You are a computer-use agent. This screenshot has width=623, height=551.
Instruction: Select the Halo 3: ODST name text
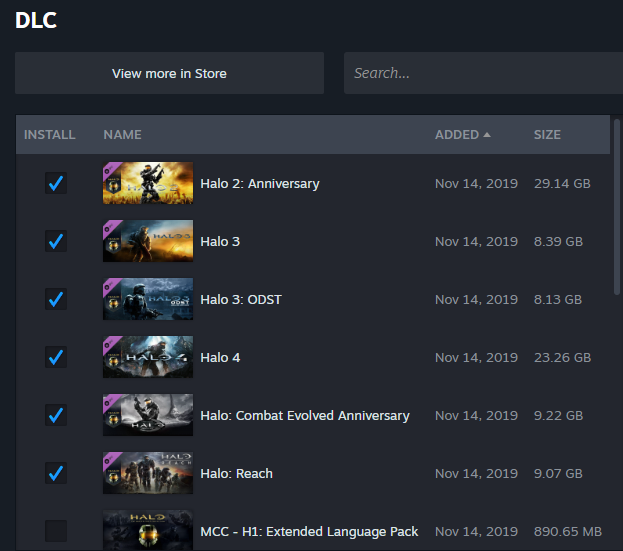click(x=241, y=300)
